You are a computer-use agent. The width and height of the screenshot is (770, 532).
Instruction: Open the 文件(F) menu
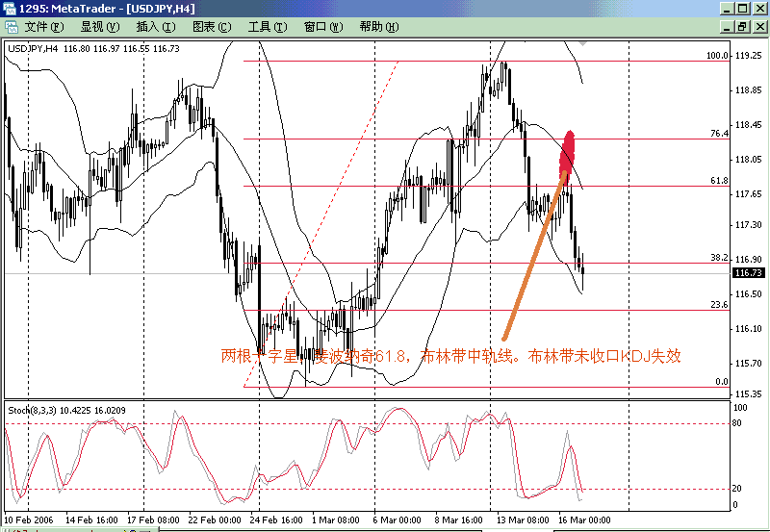click(44, 27)
